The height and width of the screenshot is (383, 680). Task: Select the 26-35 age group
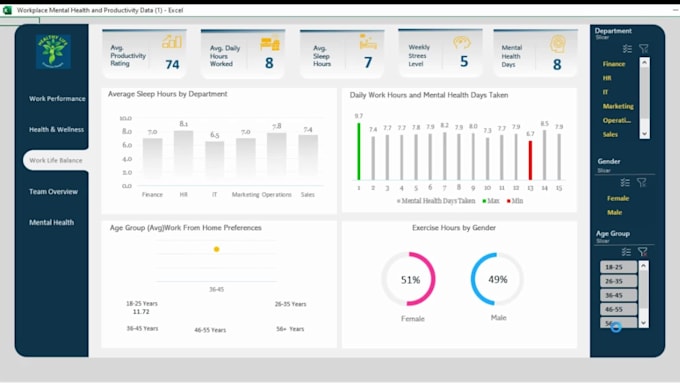pos(618,281)
